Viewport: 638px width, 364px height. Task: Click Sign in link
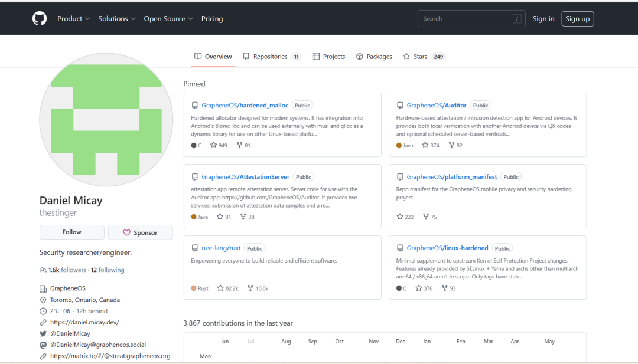coord(543,19)
